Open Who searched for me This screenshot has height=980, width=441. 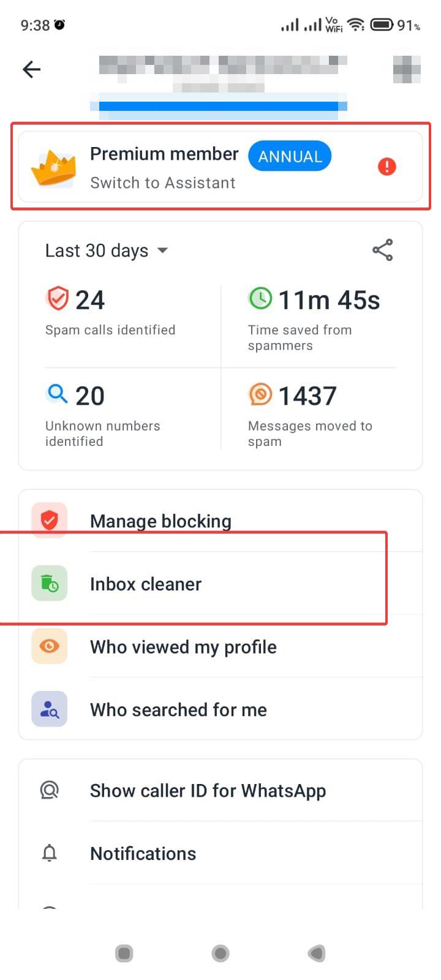click(221, 709)
